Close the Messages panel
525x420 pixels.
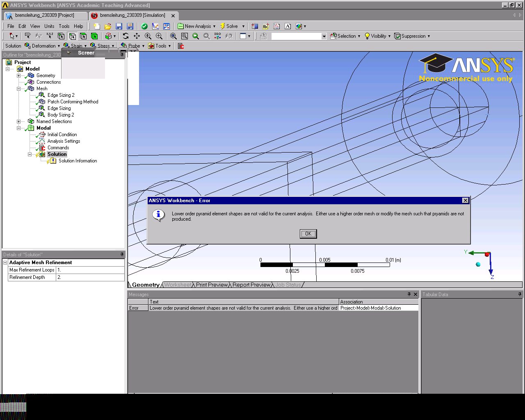pyautogui.click(x=415, y=294)
